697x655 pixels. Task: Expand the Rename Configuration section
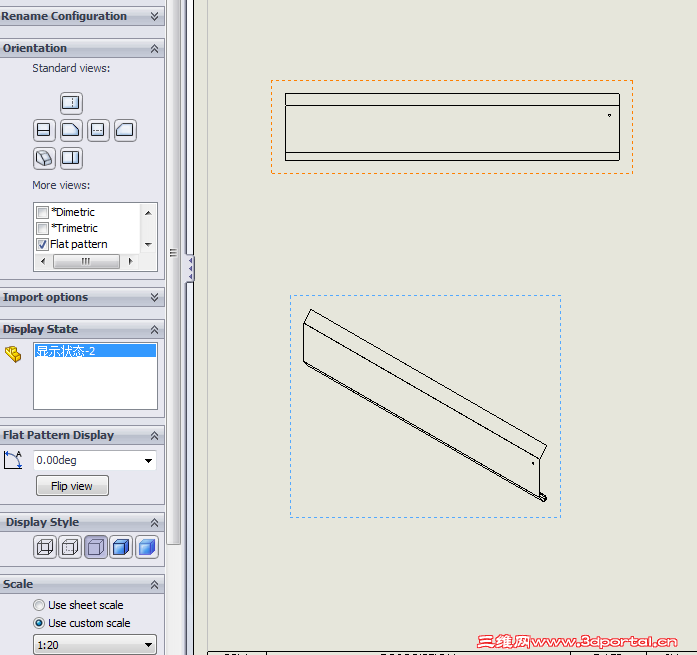coord(154,16)
